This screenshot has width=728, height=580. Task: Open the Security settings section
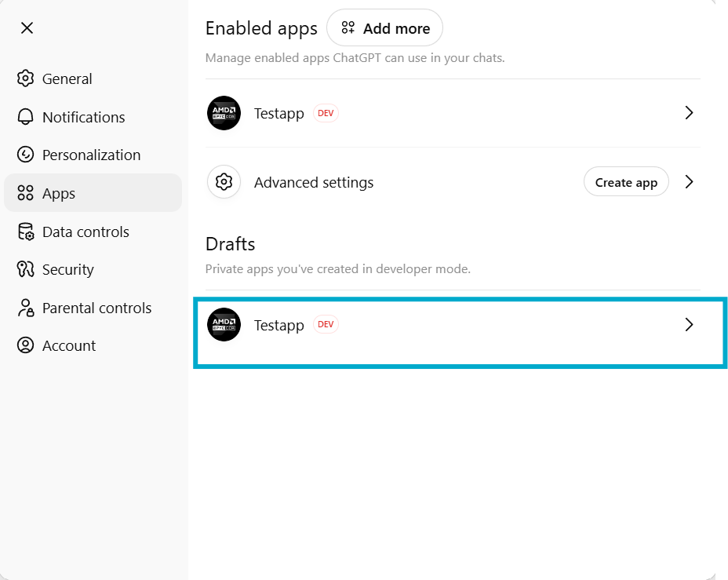click(67, 269)
